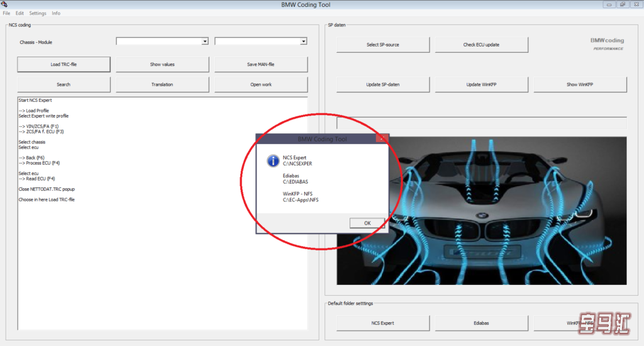Close the BMW Coding Tool popup dialog

(x=382, y=138)
